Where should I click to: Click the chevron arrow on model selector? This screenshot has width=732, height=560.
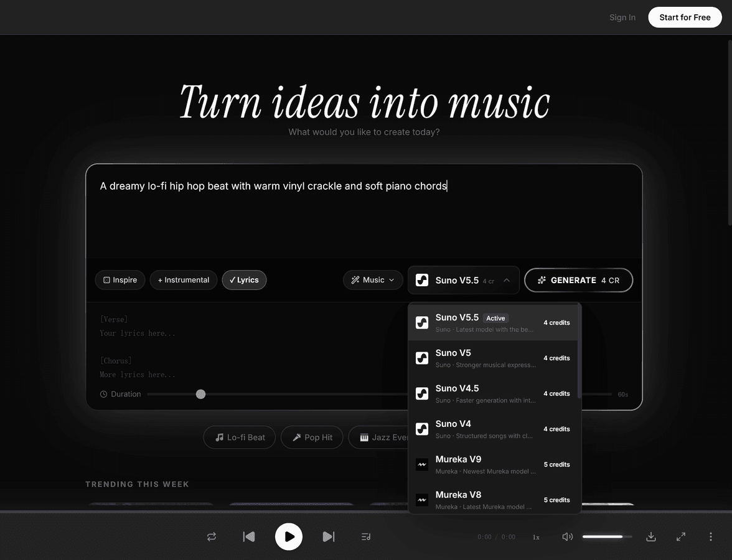pos(507,280)
